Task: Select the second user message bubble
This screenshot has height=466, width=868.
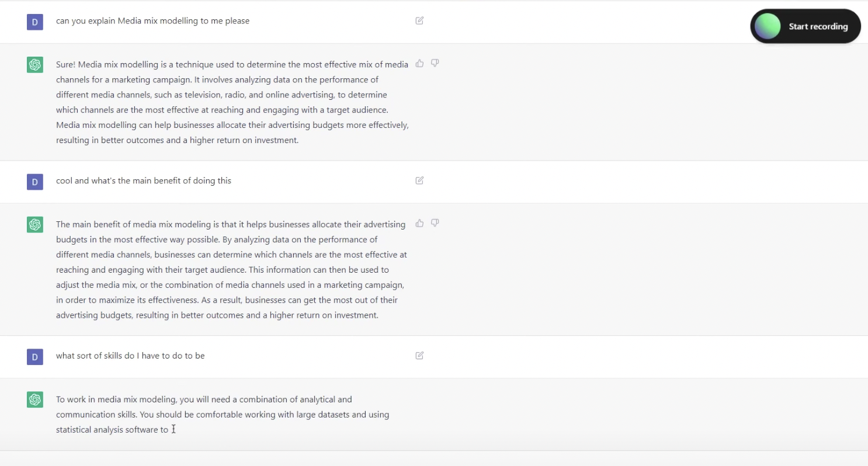Action: coord(144,180)
